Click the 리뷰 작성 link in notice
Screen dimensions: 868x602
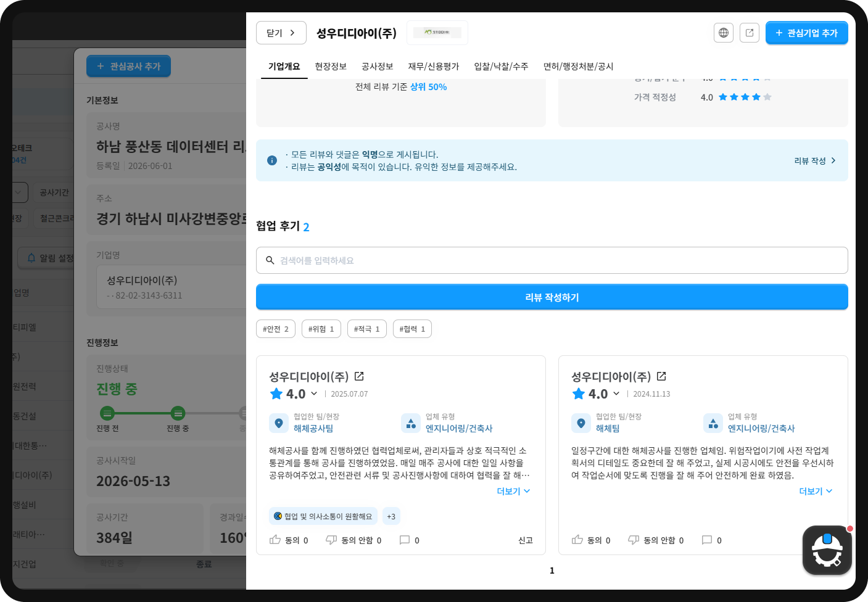pos(815,160)
